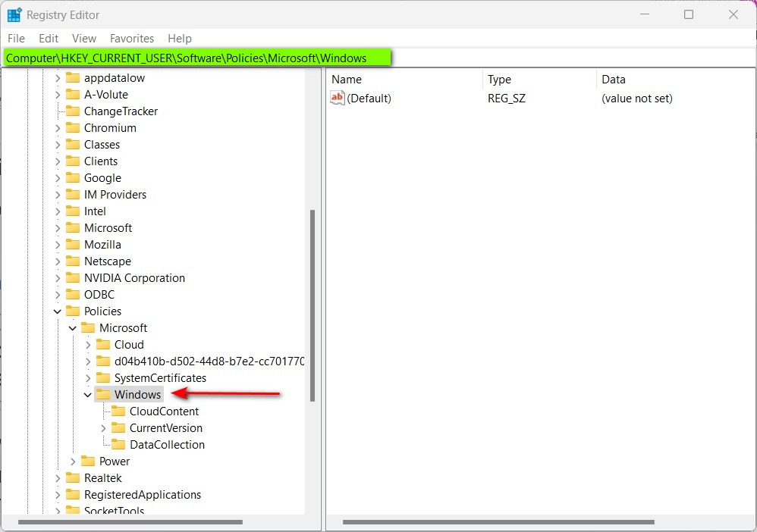Click the (Default) string value icon
This screenshot has height=532, width=757.
(x=338, y=98)
